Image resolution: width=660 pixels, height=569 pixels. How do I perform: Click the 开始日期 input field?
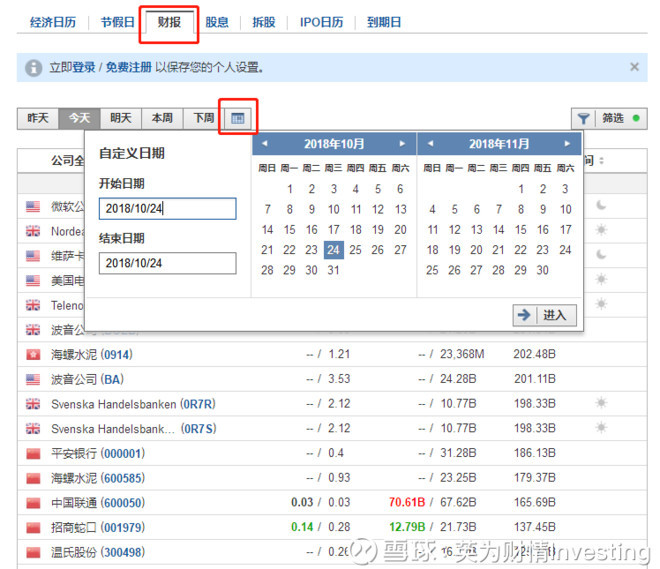pyautogui.click(x=167, y=209)
